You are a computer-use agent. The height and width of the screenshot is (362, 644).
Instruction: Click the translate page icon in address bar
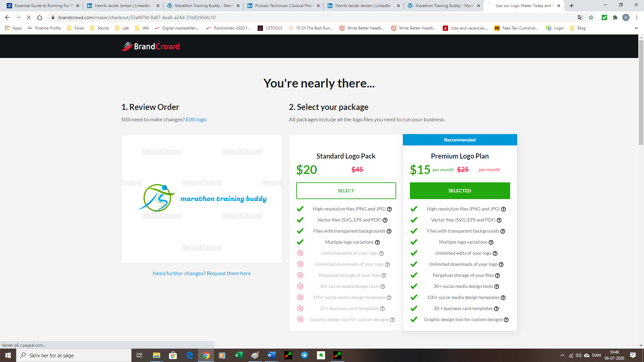[580, 17]
